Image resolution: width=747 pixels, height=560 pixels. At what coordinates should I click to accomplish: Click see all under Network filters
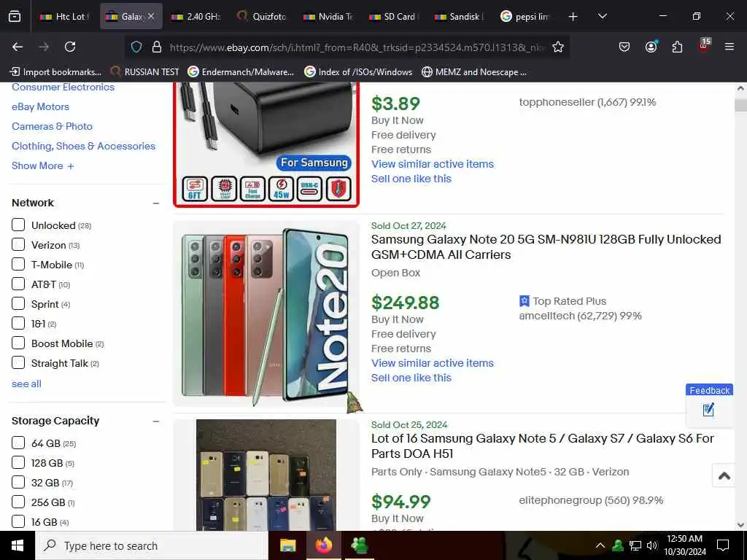tap(26, 384)
